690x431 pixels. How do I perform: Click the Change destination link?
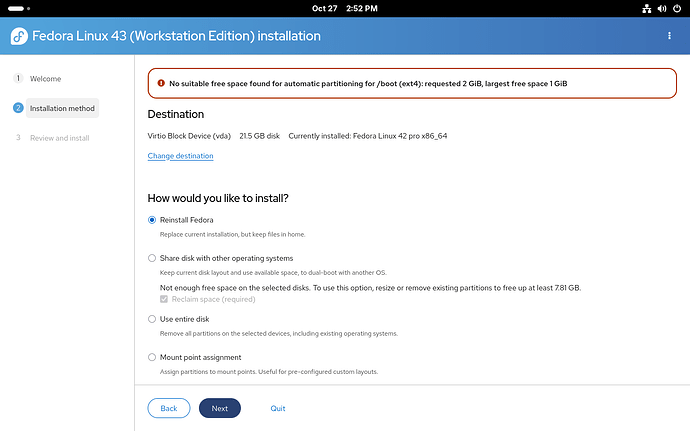point(180,156)
